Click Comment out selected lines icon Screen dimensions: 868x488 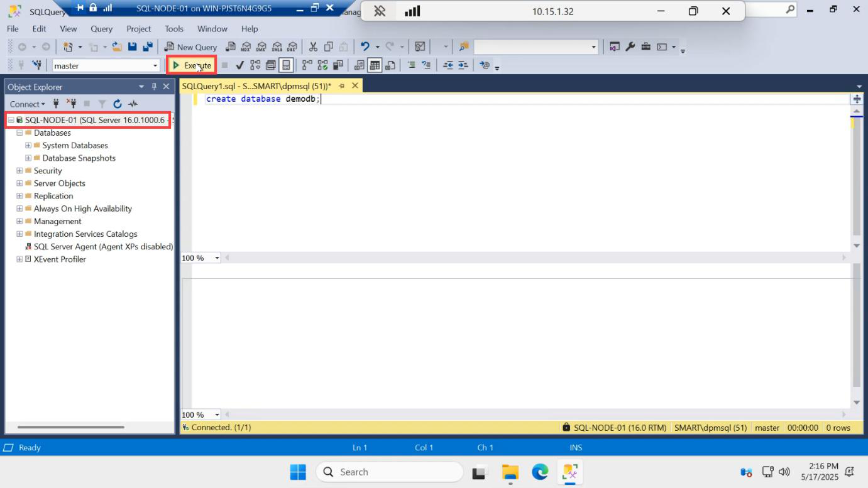pos(411,65)
